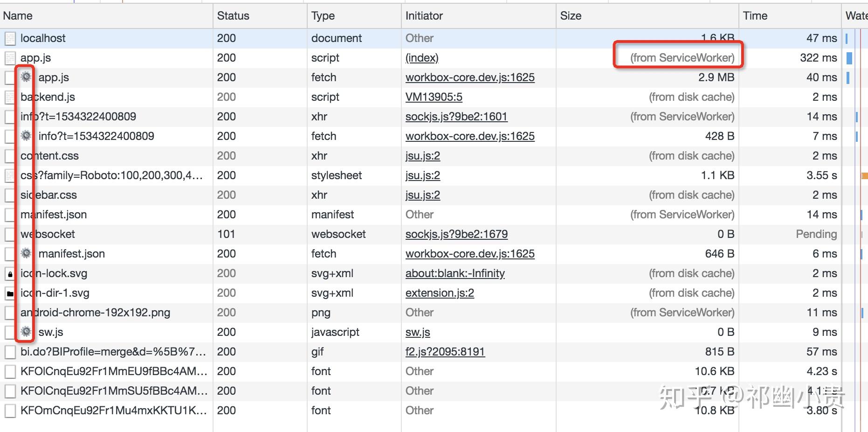
Task: Click the gear icon beside the manifest.json fetch row
Action: (x=26, y=253)
